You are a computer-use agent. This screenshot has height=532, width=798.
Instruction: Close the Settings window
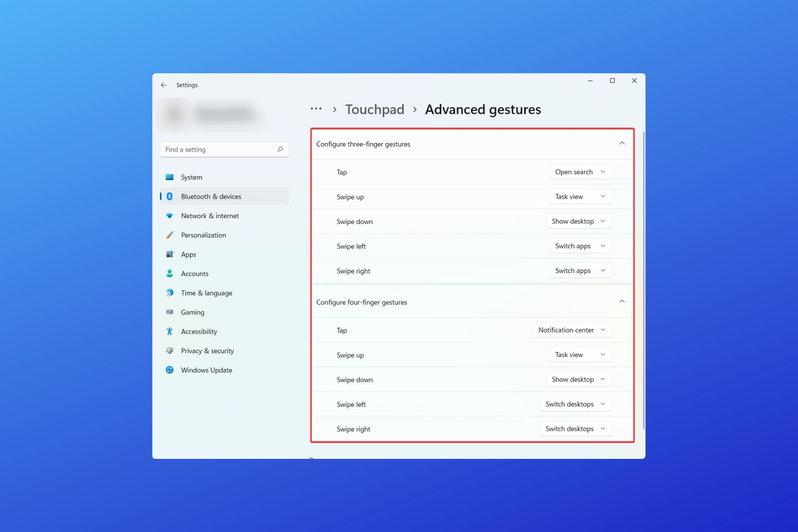click(634, 81)
